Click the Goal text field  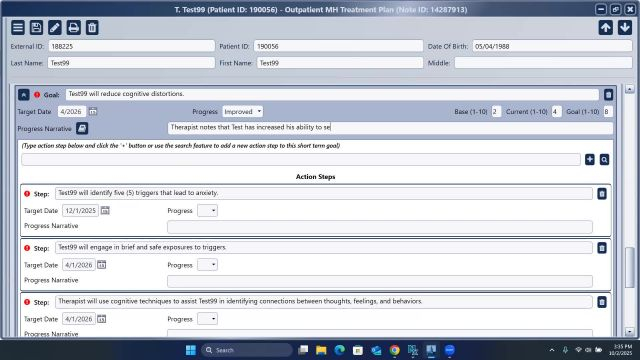click(x=332, y=94)
